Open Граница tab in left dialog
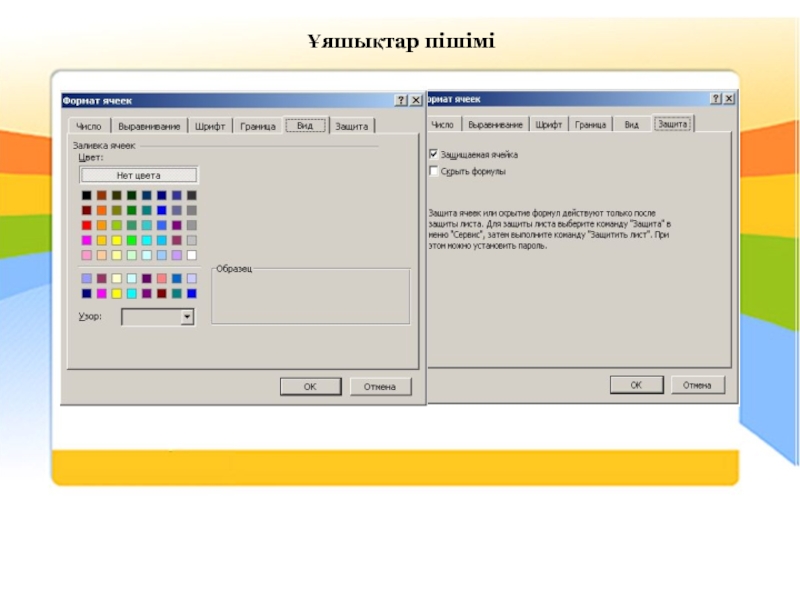800x600 pixels. click(x=258, y=126)
